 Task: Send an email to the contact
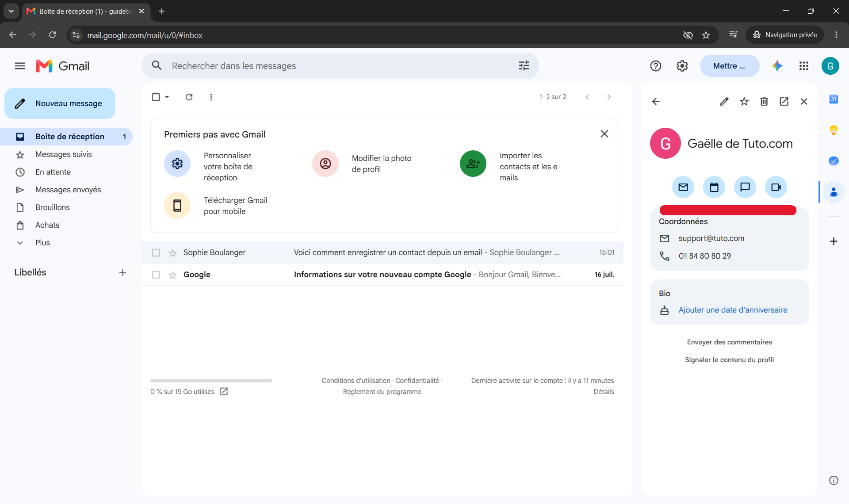coord(683,187)
